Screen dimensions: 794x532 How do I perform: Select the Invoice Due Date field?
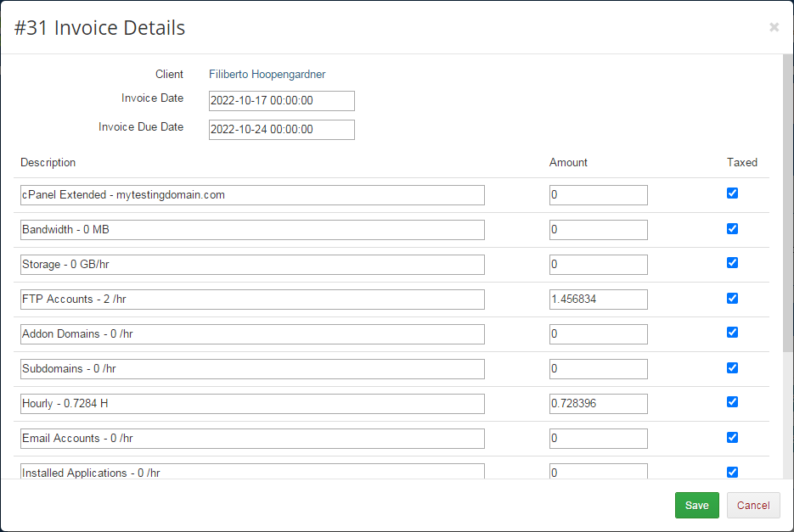281,129
